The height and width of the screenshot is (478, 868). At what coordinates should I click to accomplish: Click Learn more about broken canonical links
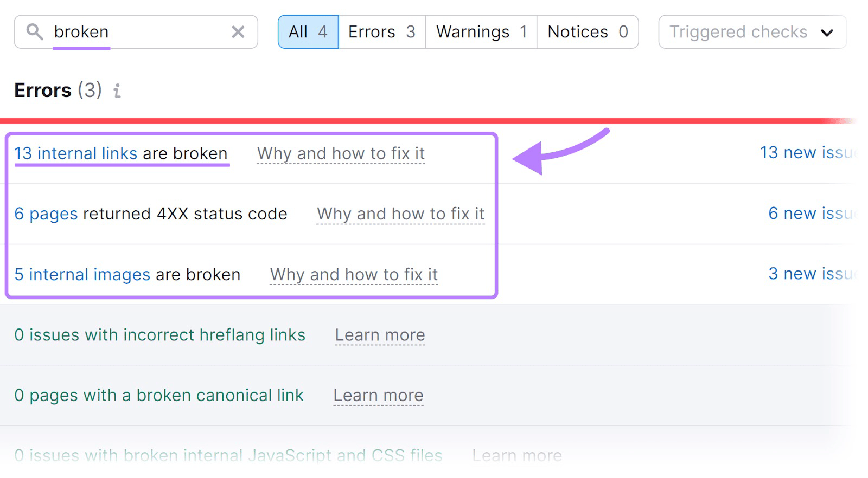pyautogui.click(x=378, y=396)
